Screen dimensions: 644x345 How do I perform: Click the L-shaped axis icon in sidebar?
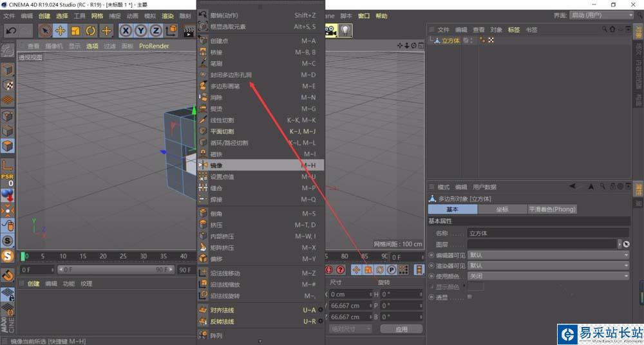point(7,165)
